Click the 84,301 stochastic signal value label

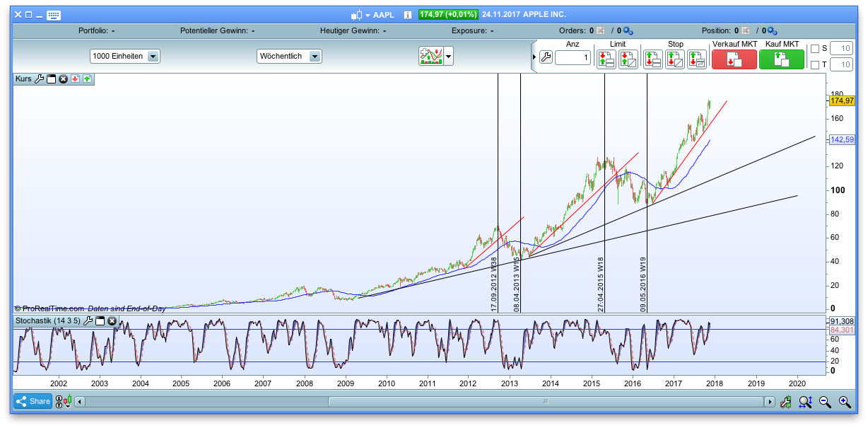pyautogui.click(x=842, y=330)
